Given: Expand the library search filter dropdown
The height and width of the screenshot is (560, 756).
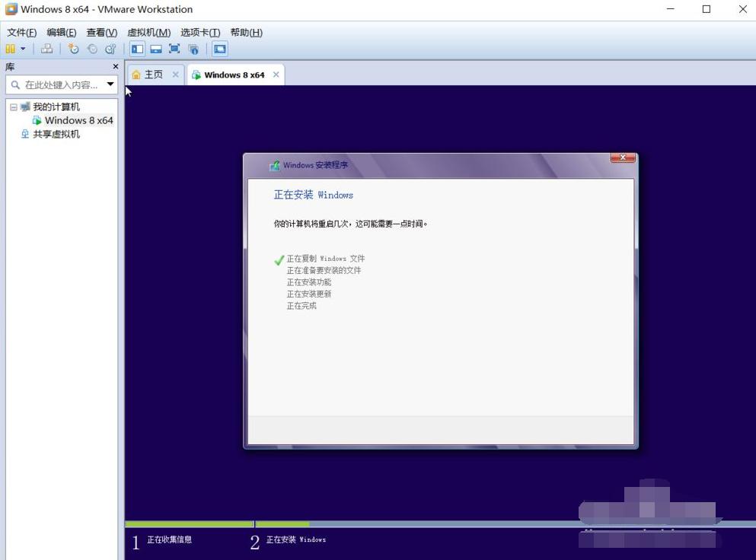Looking at the screenshot, I should tap(110, 84).
